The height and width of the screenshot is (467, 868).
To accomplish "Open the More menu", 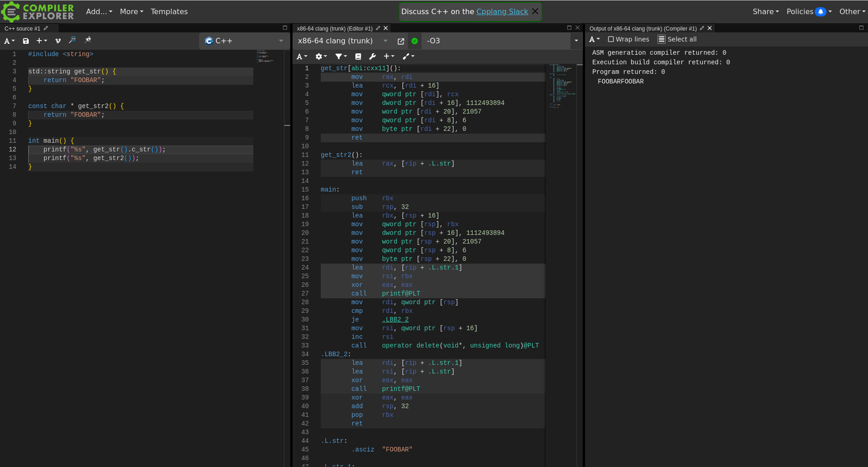I will (131, 12).
